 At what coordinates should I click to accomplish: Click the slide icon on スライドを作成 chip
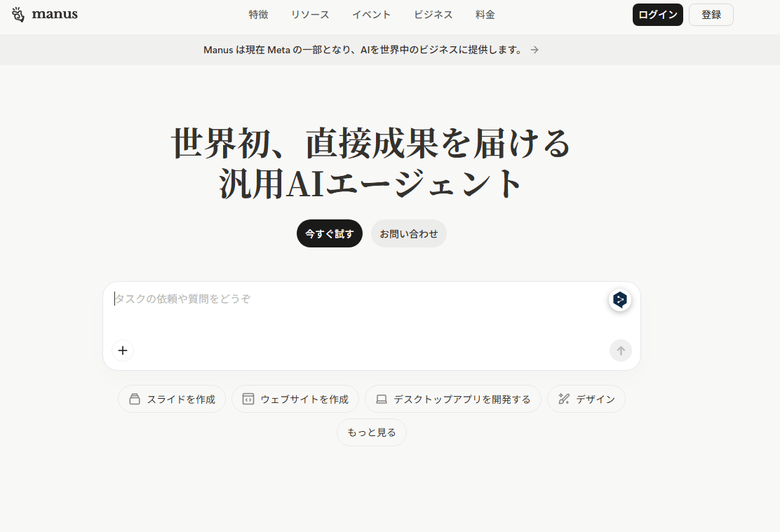135,399
